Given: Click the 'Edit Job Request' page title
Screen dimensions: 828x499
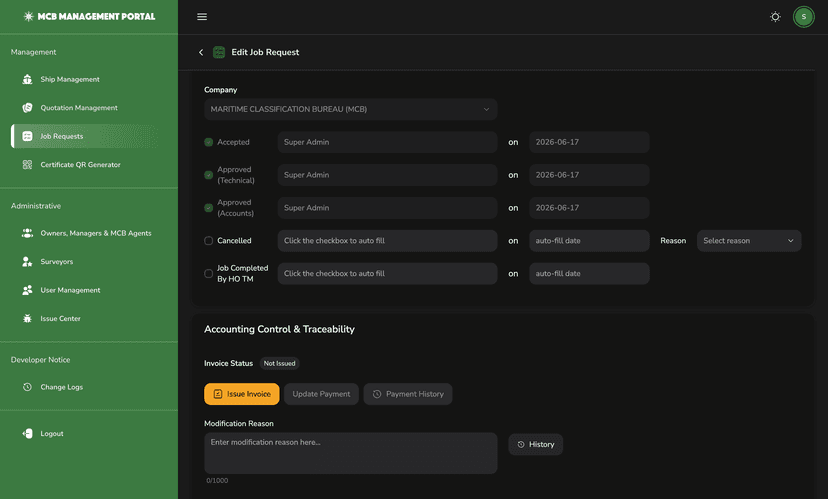Looking at the screenshot, I should 265,52.
